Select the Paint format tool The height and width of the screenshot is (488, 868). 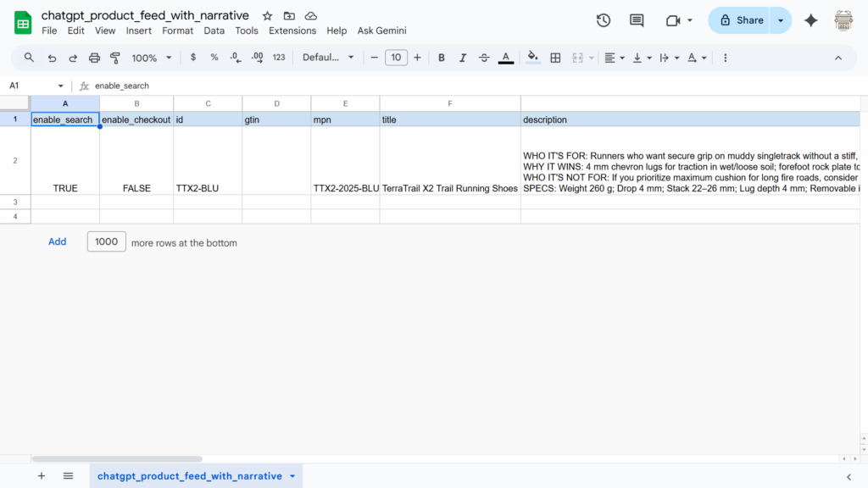[115, 58]
